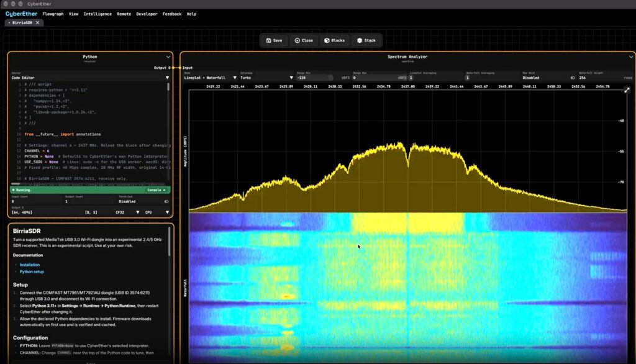Close the BirriaSDR tab with the X
The image size is (636, 364).
[x=37, y=23]
